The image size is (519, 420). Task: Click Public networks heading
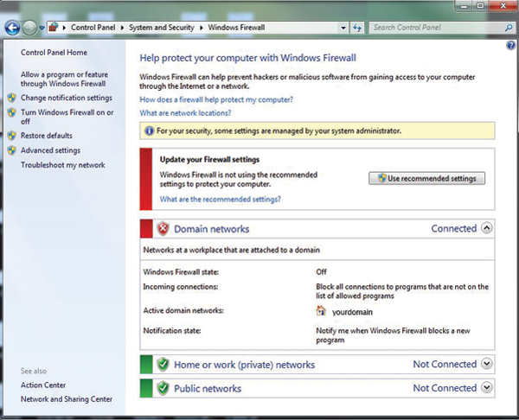point(208,388)
